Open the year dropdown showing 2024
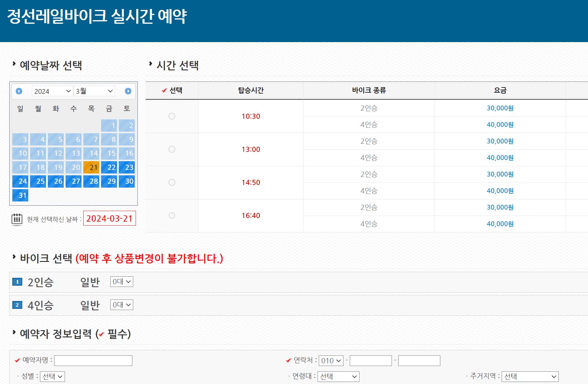Image resolution: width=588 pixels, height=384 pixels. coord(52,91)
